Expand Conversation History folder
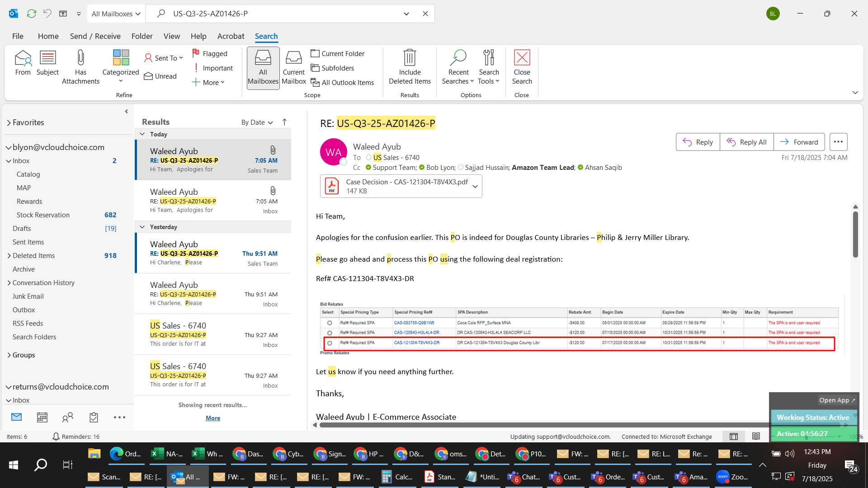The image size is (868, 488). pos(9,283)
